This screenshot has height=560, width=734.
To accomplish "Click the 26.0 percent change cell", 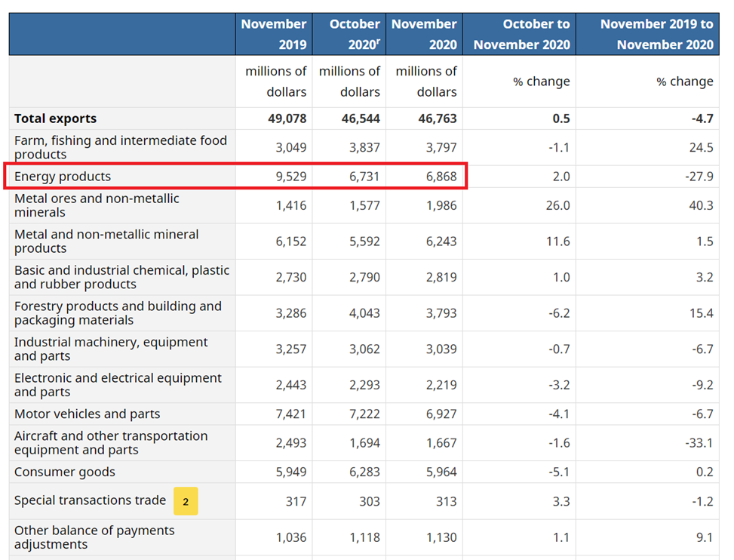I will [557, 205].
